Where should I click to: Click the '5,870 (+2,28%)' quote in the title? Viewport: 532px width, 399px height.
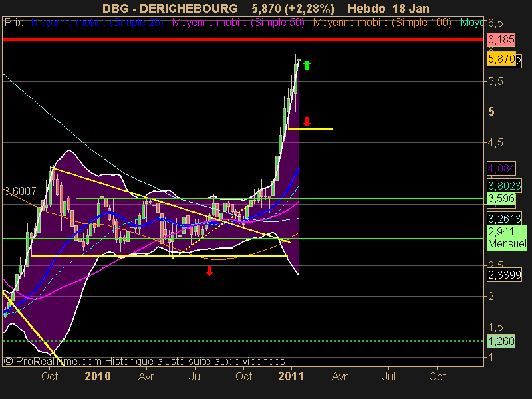click(293, 8)
